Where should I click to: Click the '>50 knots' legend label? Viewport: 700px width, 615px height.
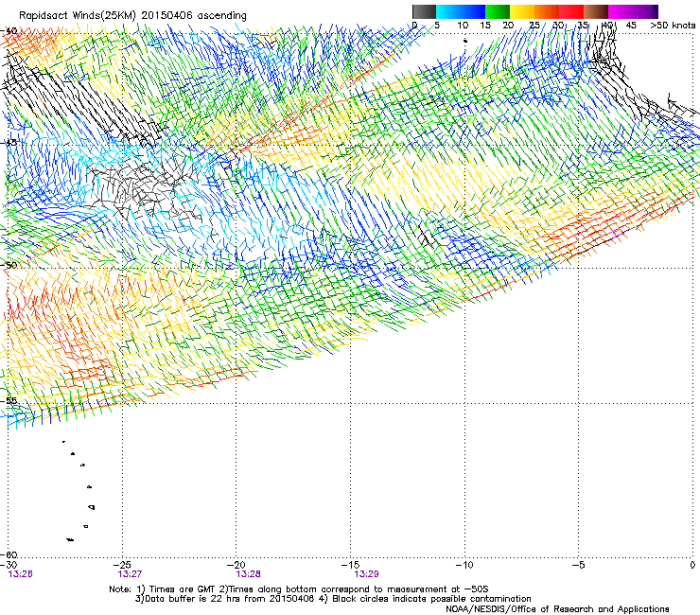[x=673, y=26]
